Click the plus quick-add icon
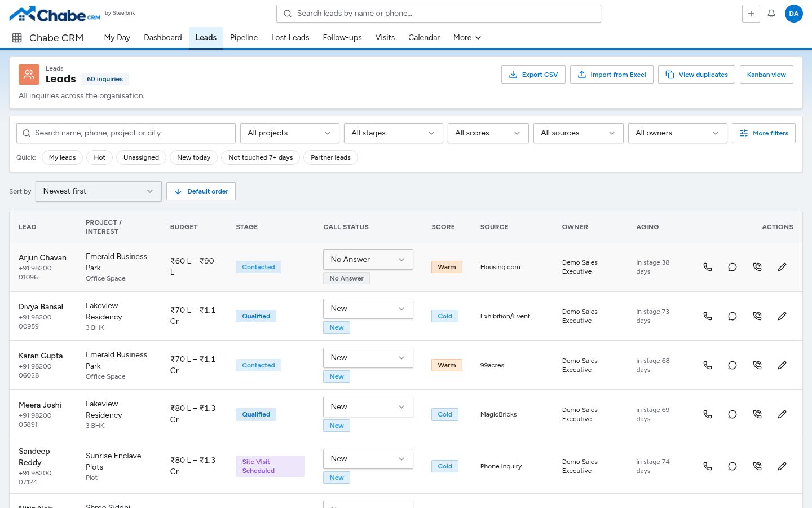812x508 pixels. [751, 14]
